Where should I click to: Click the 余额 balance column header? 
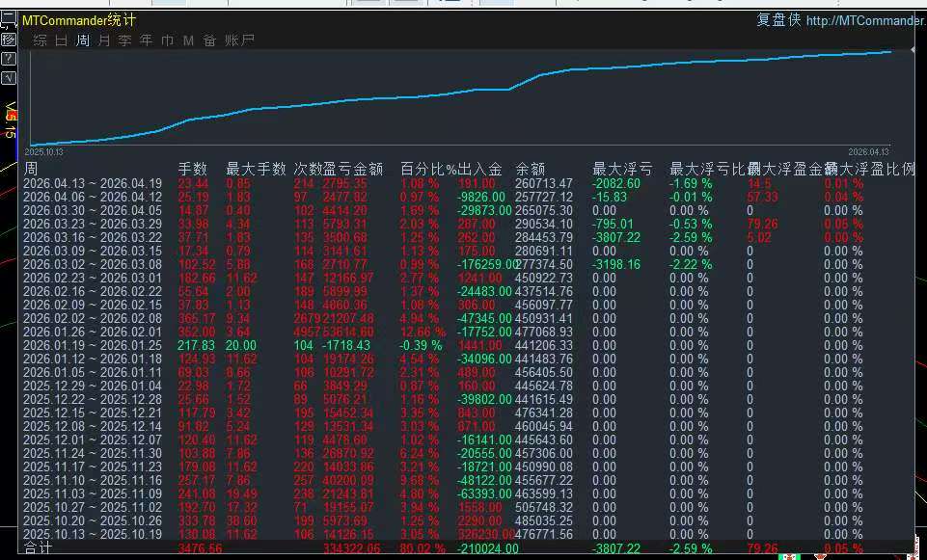tap(531, 169)
